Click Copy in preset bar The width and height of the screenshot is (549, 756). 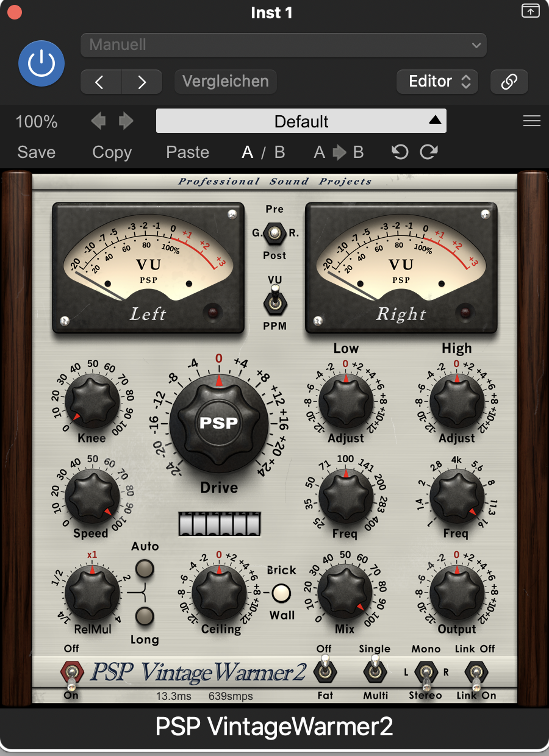112,152
